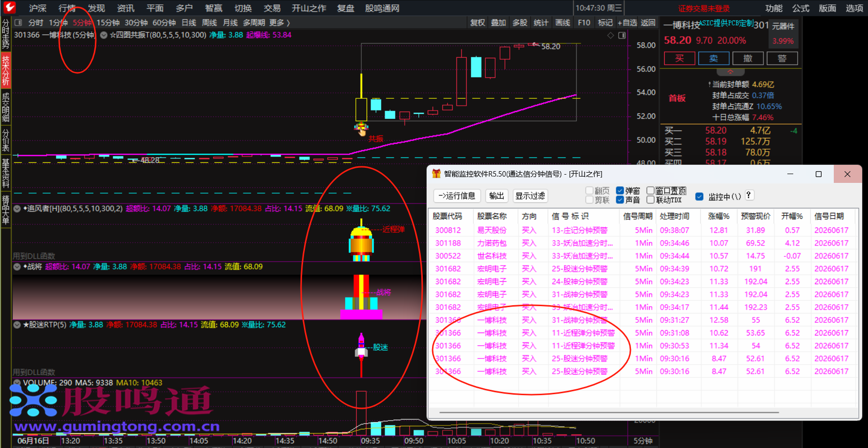
Task: Open the 资讯 menu
Action: coord(126,8)
